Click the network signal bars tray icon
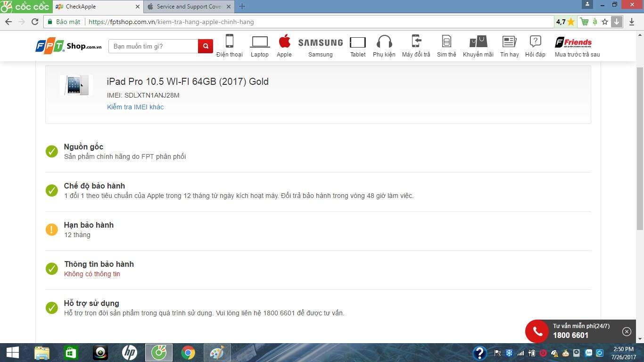The width and height of the screenshot is (644, 362). pyautogui.click(x=520, y=353)
